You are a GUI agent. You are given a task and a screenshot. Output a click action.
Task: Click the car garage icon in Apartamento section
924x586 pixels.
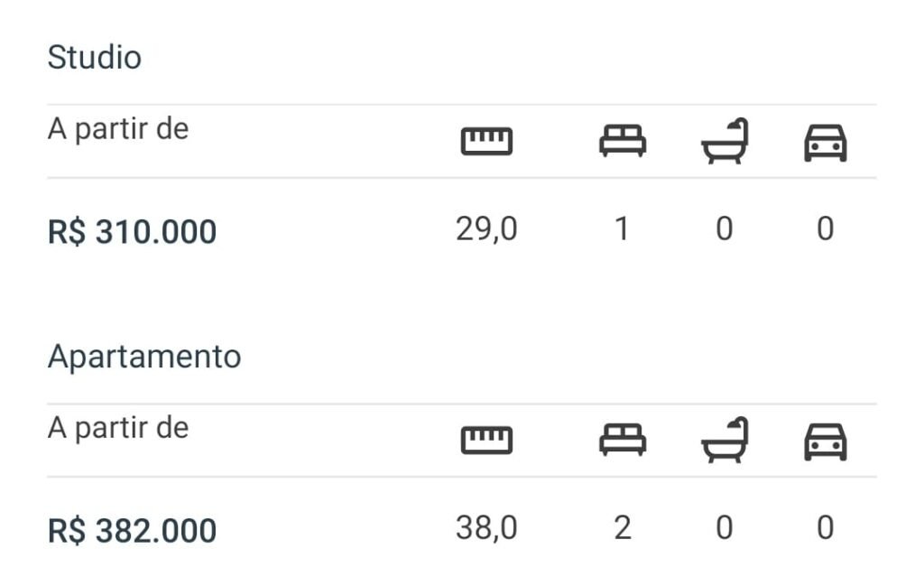click(x=826, y=442)
